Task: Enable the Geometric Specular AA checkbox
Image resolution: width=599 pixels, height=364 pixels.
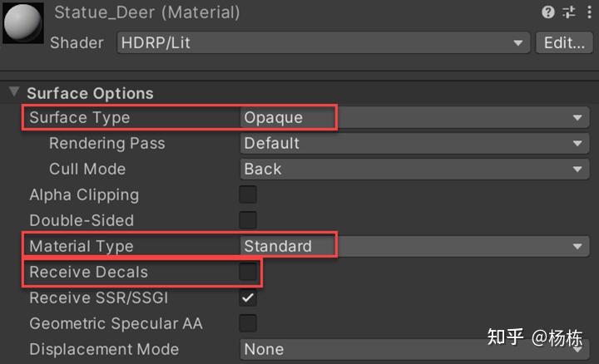Action: coord(248,323)
